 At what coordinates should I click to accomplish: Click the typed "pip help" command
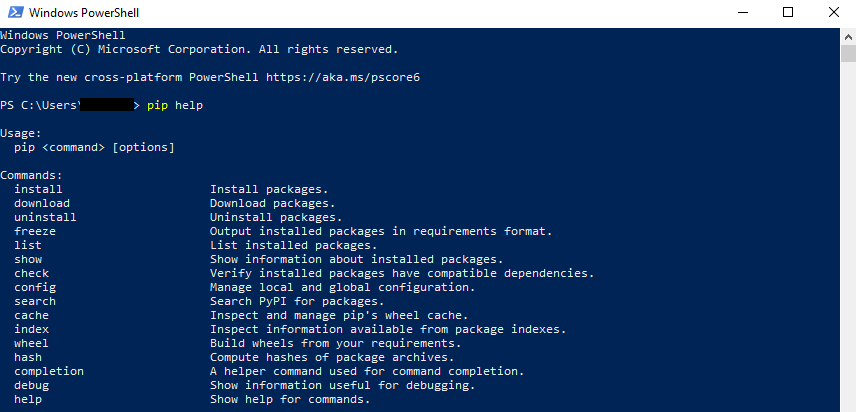[x=175, y=105]
